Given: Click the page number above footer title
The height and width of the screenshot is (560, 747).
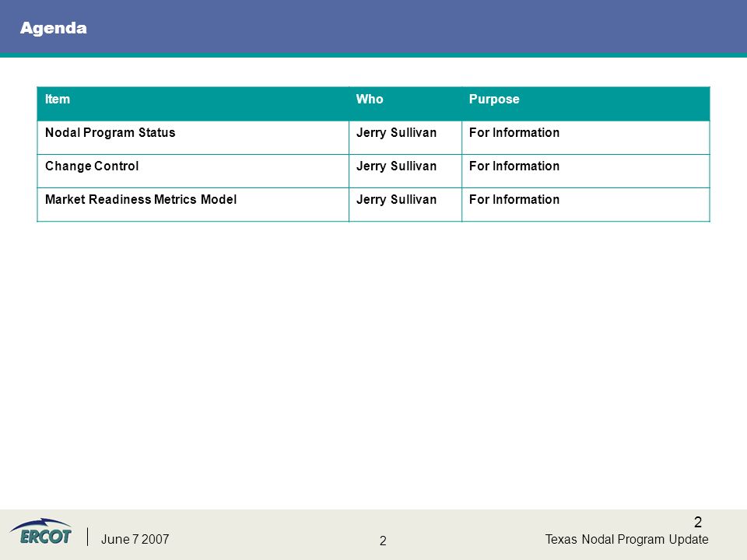Looking at the screenshot, I should [x=698, y=523].
